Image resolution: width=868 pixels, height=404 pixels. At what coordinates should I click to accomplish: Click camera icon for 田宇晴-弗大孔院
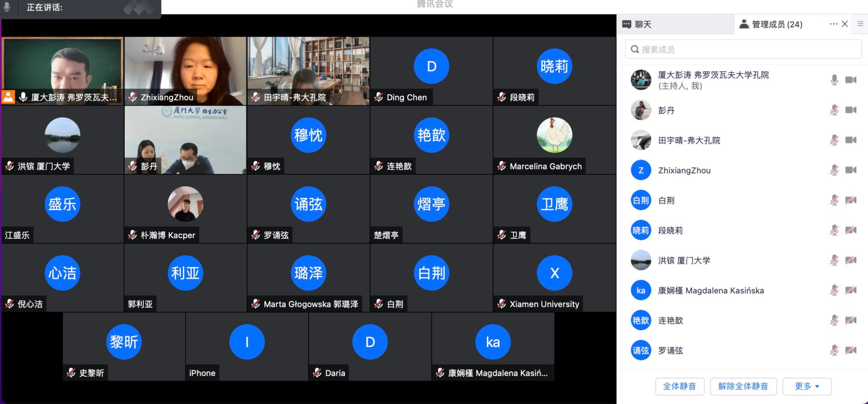851,140
